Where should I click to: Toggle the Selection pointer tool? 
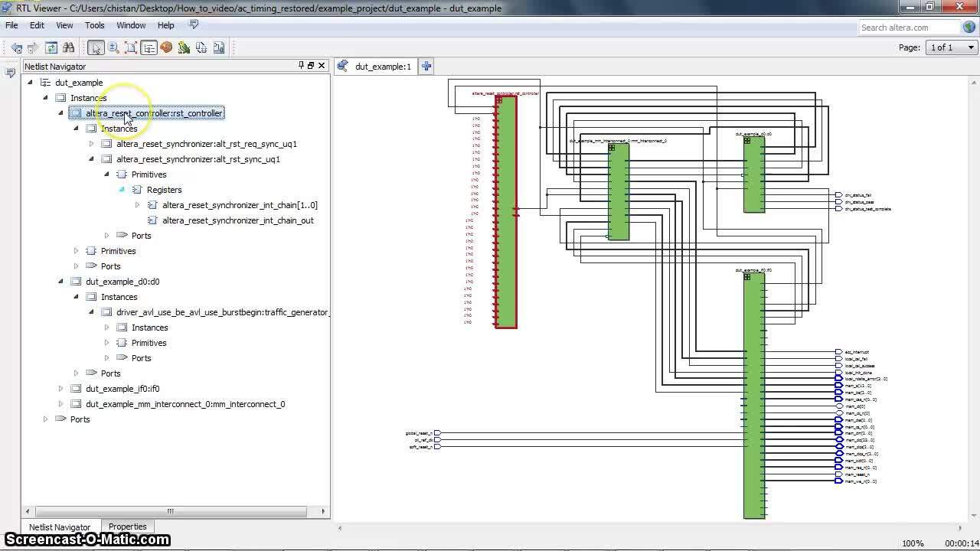(x=95, y=47)
